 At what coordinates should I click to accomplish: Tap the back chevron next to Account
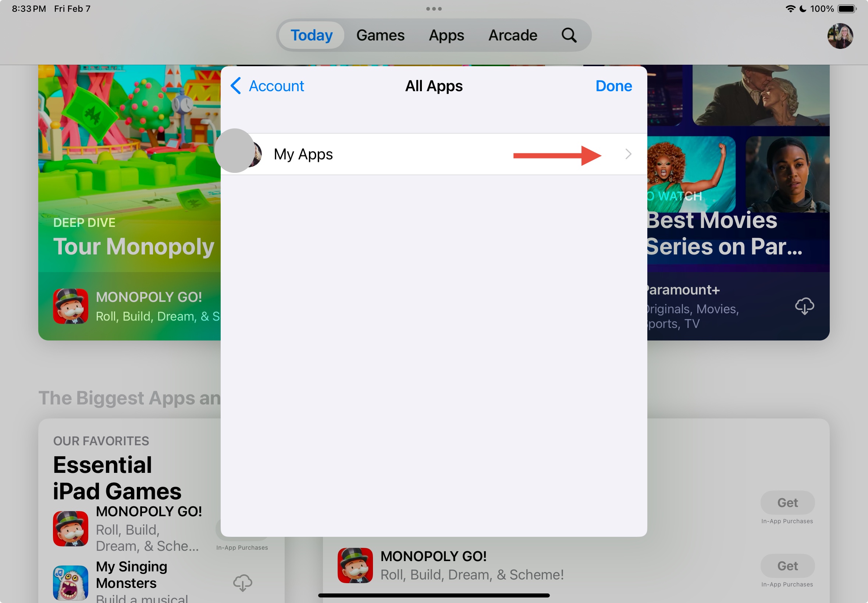click(236, 86)
